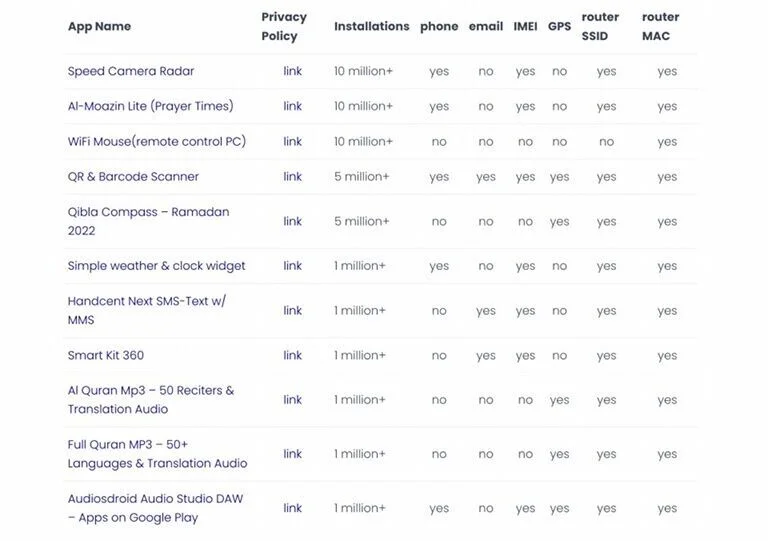The width and height of the screenshot is (768, 541).
Task: Open QR & Barcode Scanner privacy link
Action: (x=292, y=177)
